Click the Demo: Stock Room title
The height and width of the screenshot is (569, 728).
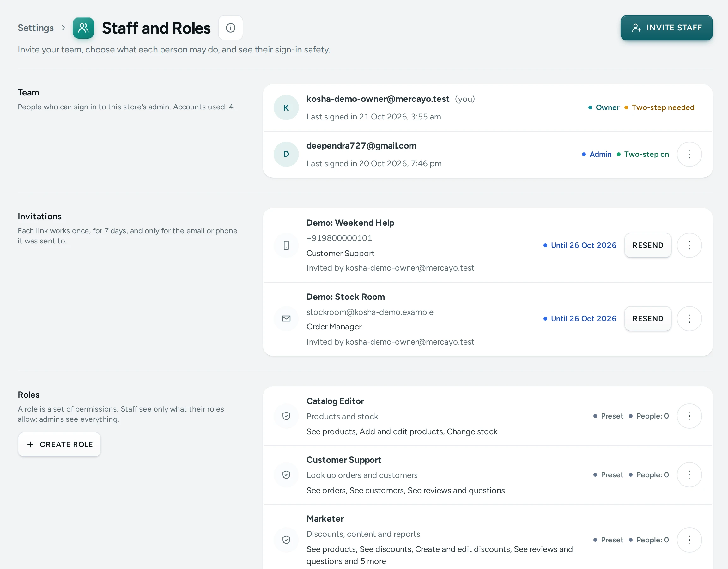click(346, 297)
